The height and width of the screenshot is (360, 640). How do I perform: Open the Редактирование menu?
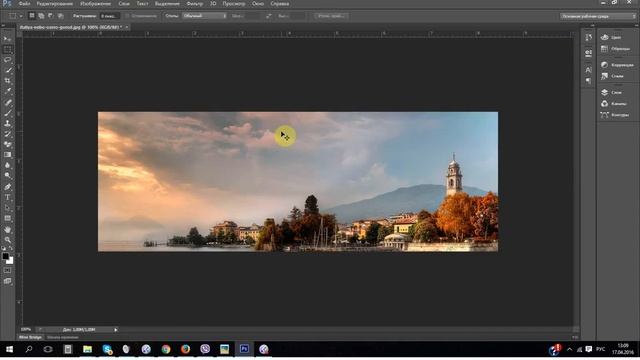click(x=54, y=4)
